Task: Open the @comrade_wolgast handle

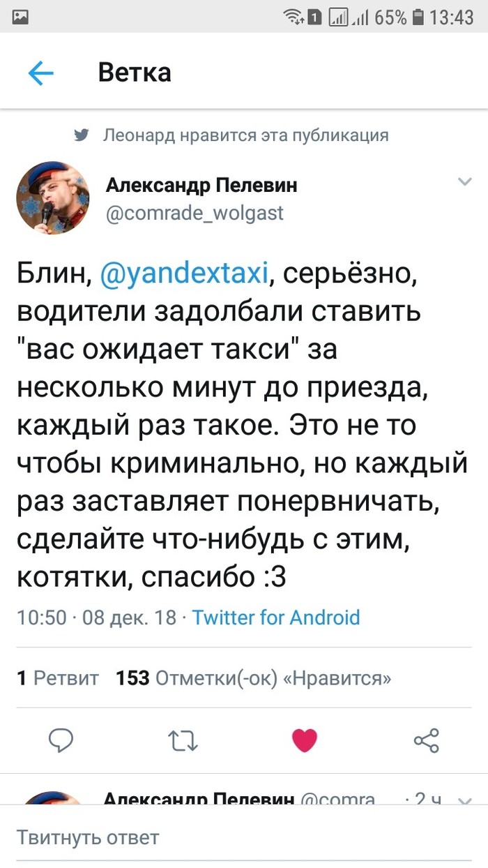Action: (195, 212)
